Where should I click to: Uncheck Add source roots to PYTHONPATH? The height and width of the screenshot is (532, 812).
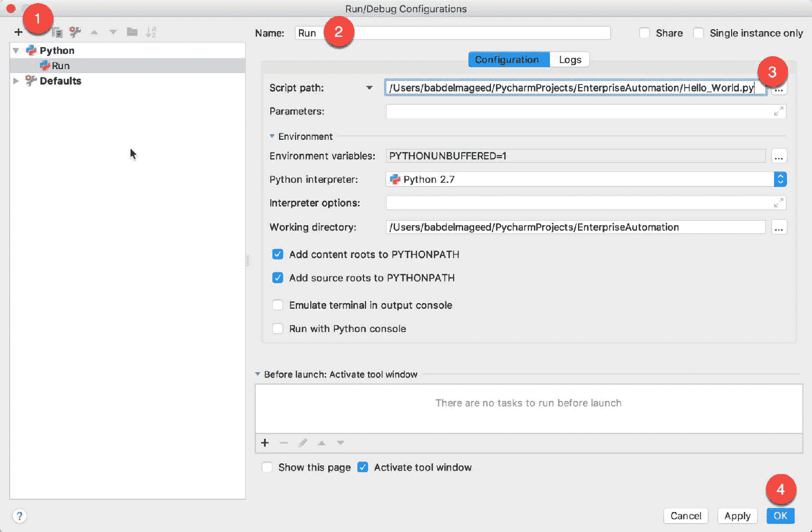point(277,278)
